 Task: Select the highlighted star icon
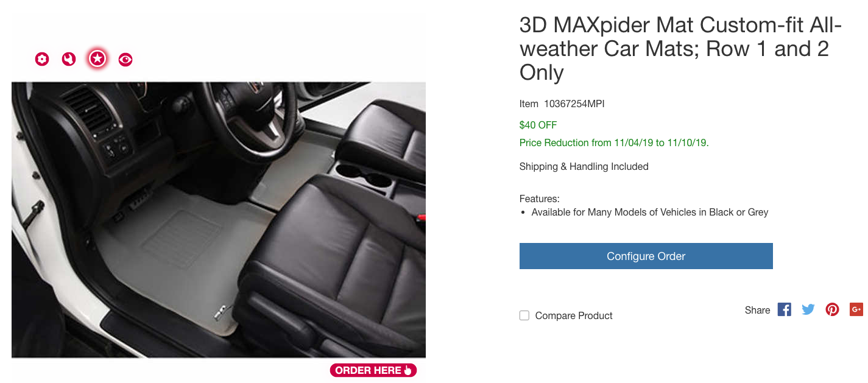(97, 58)
